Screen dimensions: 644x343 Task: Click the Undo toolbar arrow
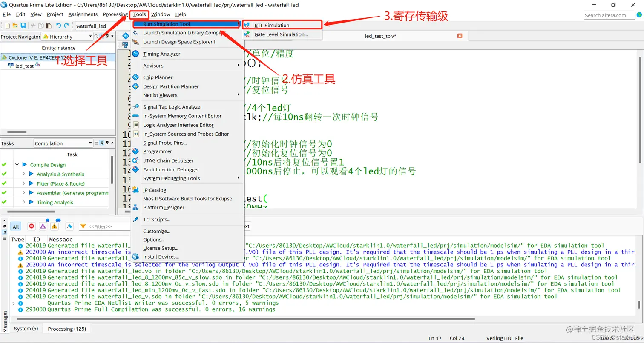(x=58, y=26)
